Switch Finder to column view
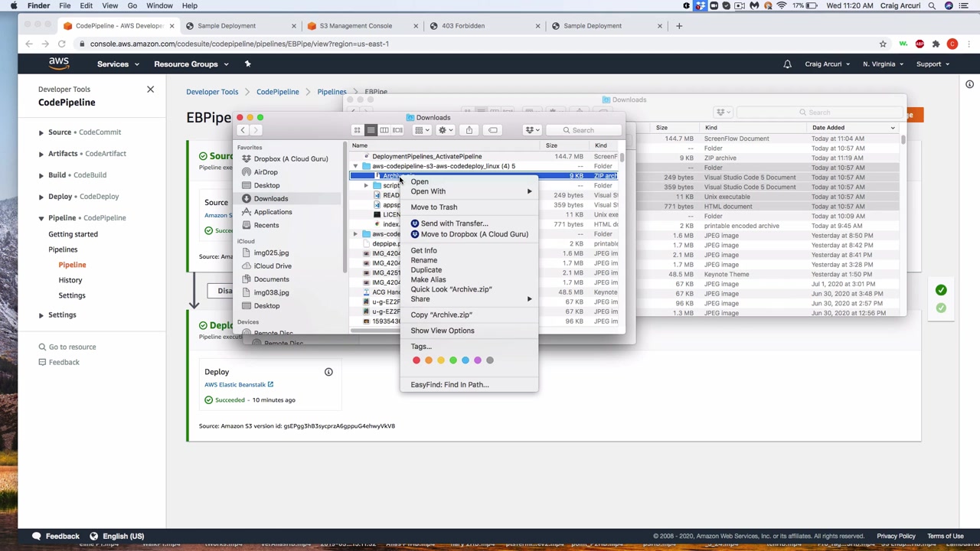 click(x=384, y=130)
